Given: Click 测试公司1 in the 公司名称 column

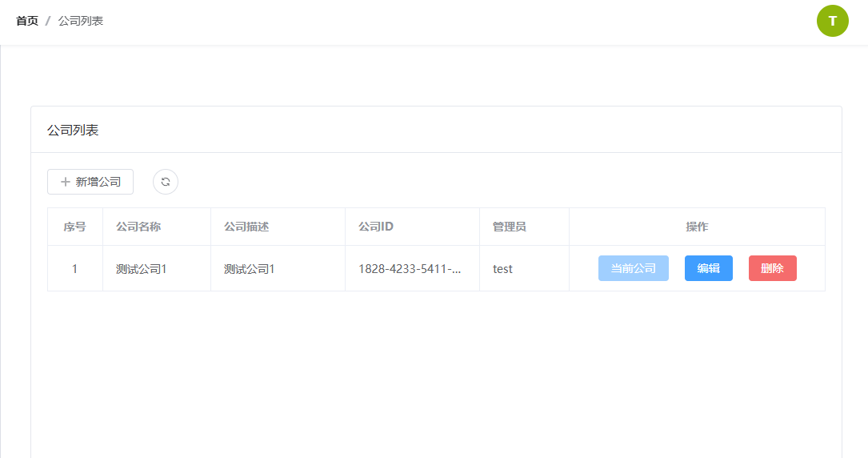Looking at the screenshot, I should coord(141,269).
